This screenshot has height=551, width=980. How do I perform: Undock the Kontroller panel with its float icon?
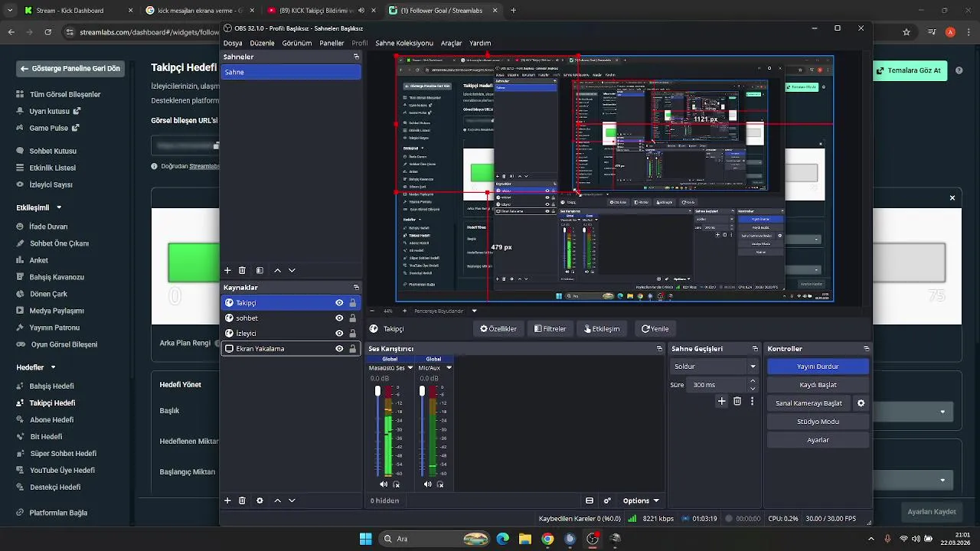pos(866,349)
